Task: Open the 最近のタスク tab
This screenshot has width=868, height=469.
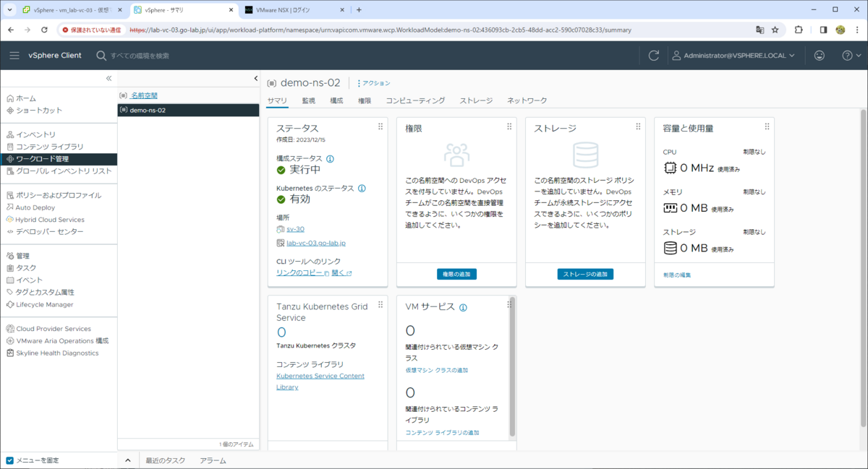Action: 166,460
